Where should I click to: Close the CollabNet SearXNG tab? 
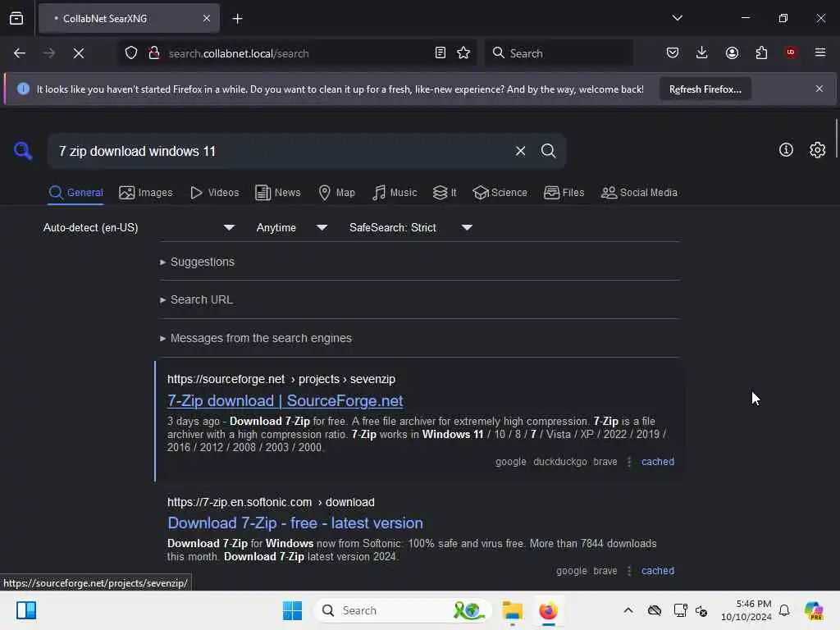207,18
